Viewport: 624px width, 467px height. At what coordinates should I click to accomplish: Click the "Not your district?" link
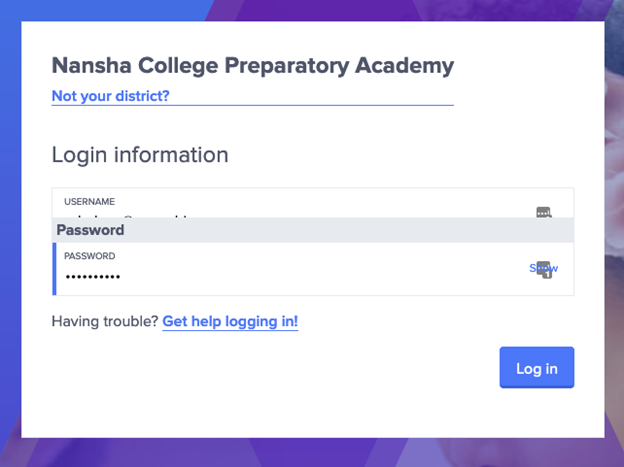111,96
